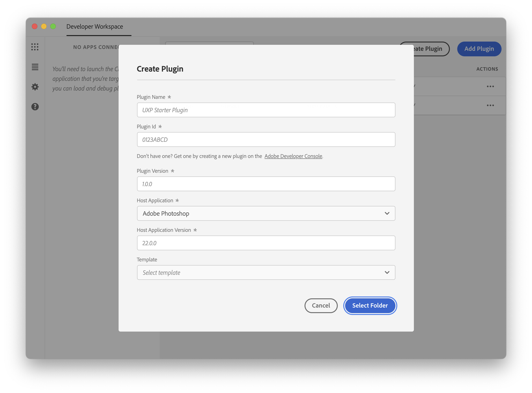
Task: Focus the Plugin Id text field
Action: coord(266,139)
